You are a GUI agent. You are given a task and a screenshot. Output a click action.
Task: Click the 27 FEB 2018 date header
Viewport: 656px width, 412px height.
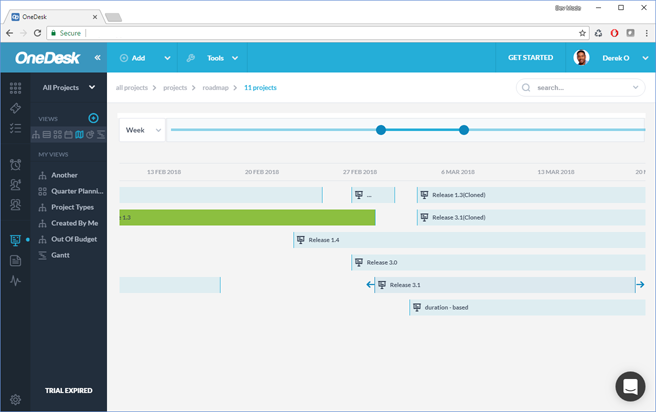pos(360,172)
